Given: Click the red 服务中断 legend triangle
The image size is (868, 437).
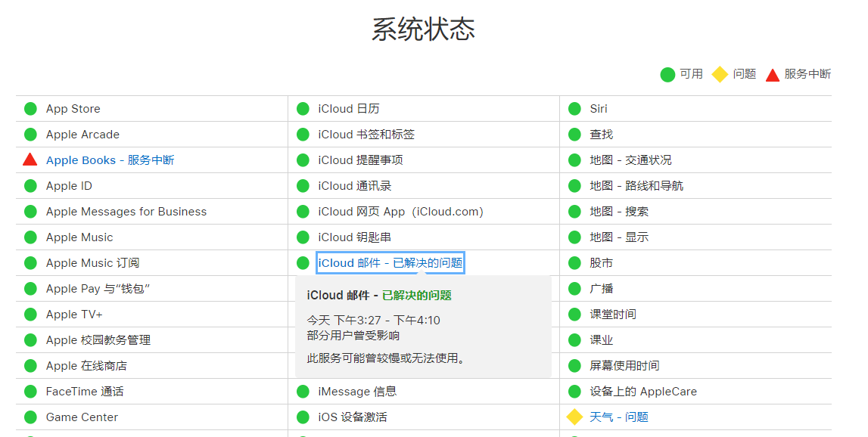Looking at the screenshot, I should 773,75.
